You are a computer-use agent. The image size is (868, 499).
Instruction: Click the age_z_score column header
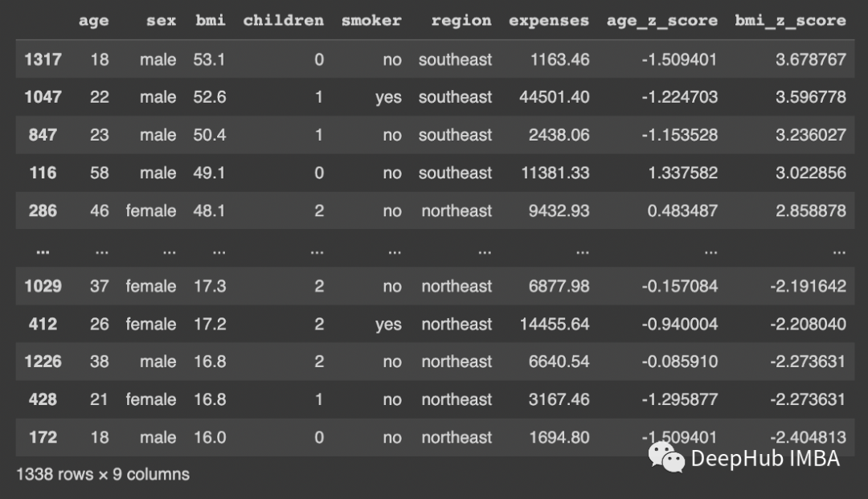(x=662, y=21)
